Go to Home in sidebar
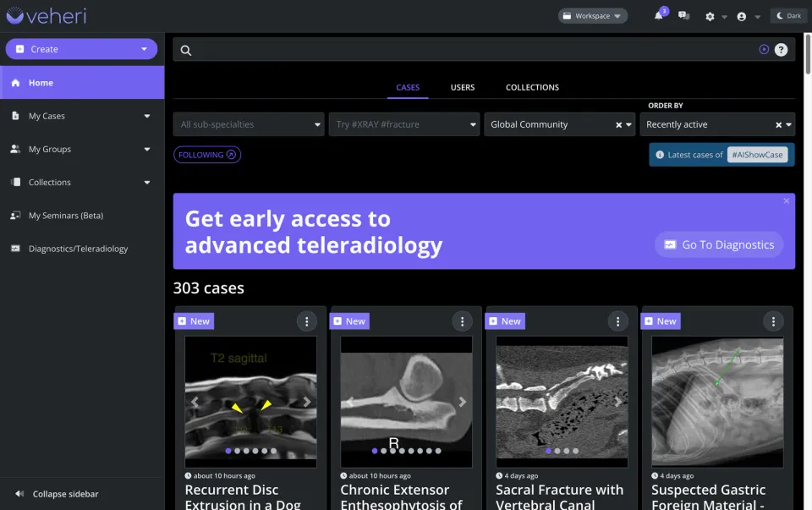The height and width of the screenshot is (510, 812). pos(82,83)
